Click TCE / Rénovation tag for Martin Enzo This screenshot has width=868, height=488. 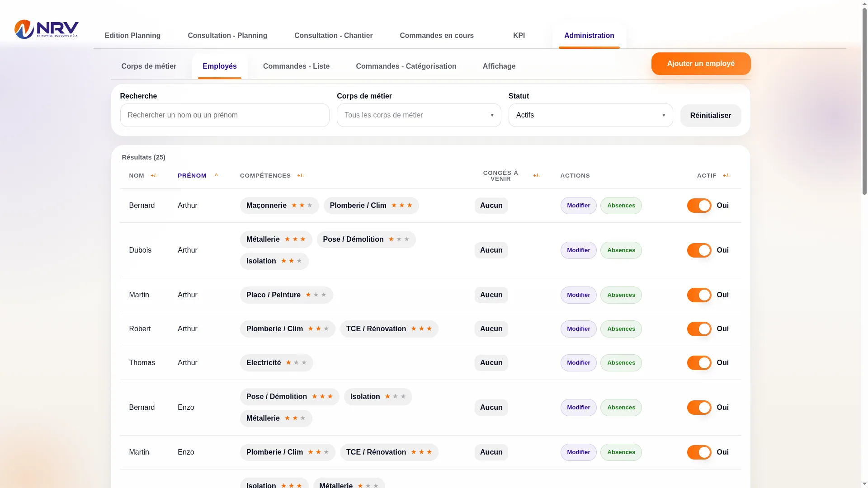coord(389,452)
